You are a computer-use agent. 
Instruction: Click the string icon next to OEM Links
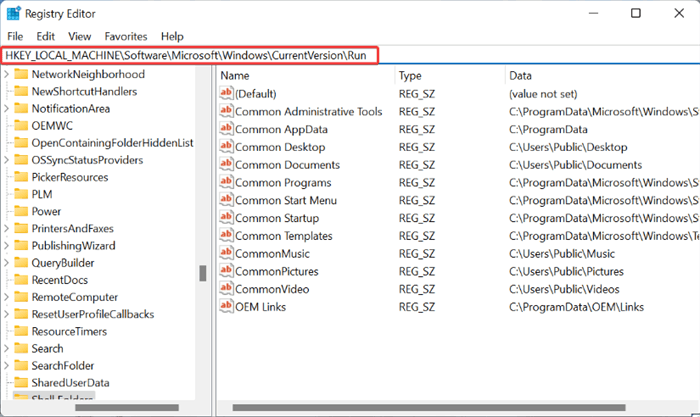(x=226, y=306)
